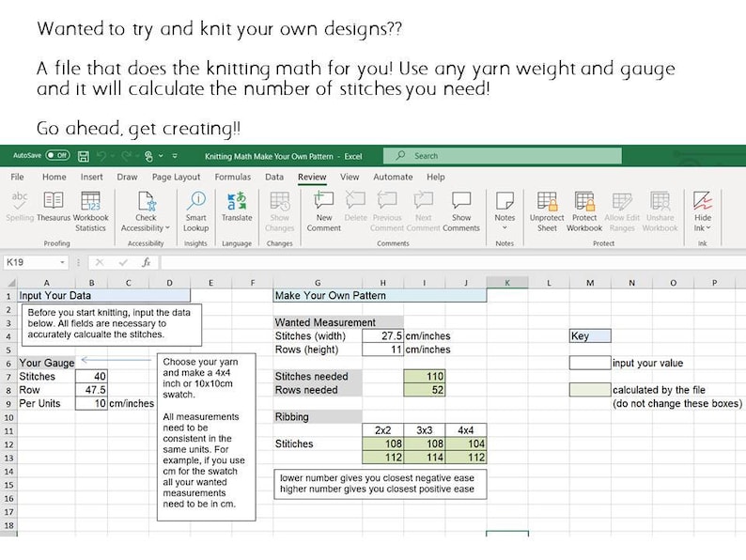Open Smart Lookup
This screenshot has height=560, width=746.
196,211
